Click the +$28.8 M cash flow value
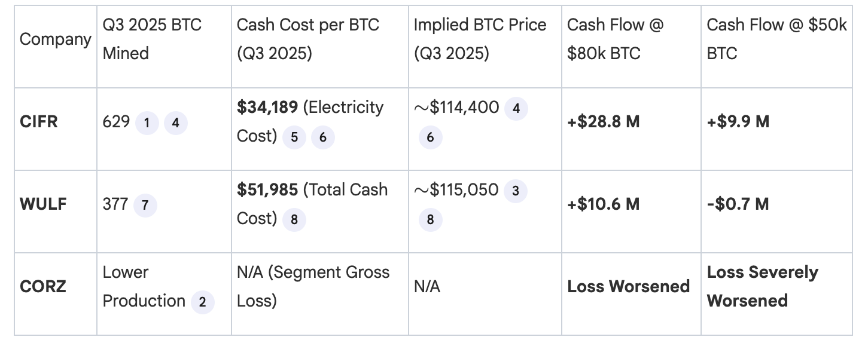The image size is (868, 346). point(604,123)
